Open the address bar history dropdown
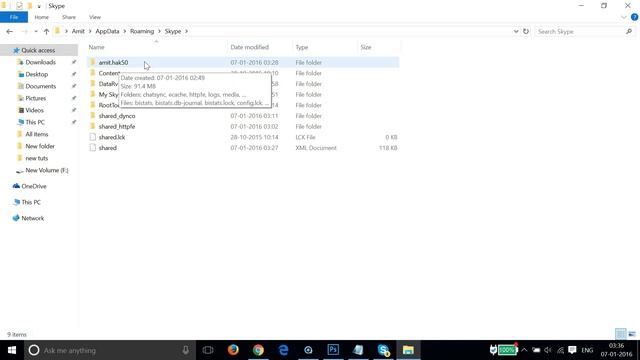 coord(516,31)
